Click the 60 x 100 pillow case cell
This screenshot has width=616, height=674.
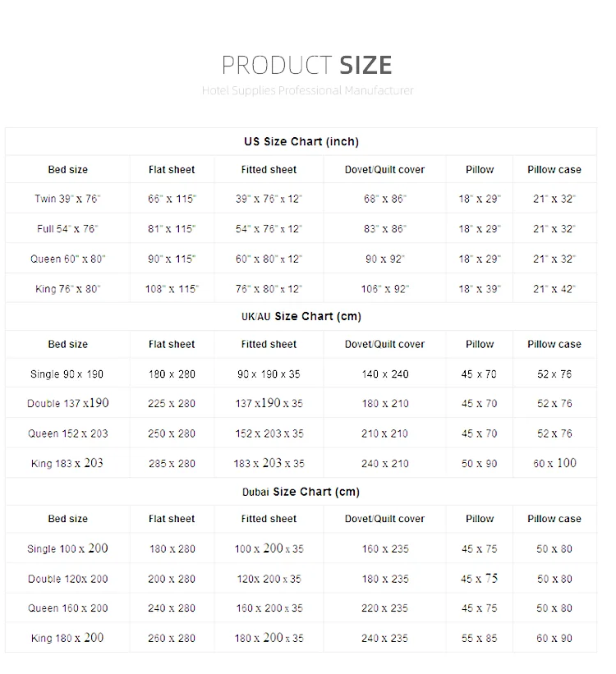click(554, 463)
